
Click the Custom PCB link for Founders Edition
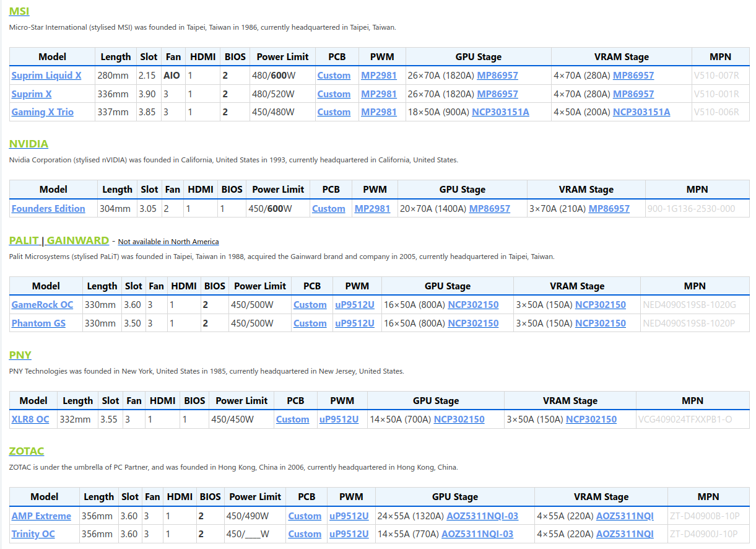tap(329, 209)
